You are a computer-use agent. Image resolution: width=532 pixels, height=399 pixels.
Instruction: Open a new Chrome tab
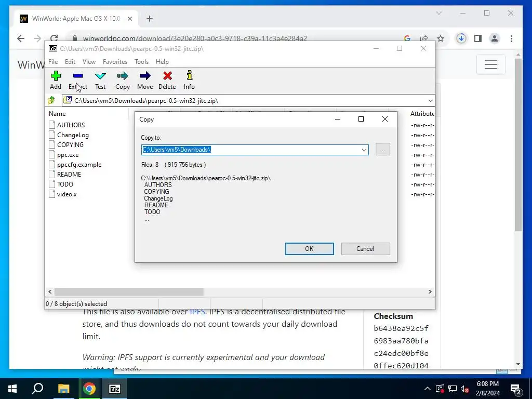click(x=149, y=19)
